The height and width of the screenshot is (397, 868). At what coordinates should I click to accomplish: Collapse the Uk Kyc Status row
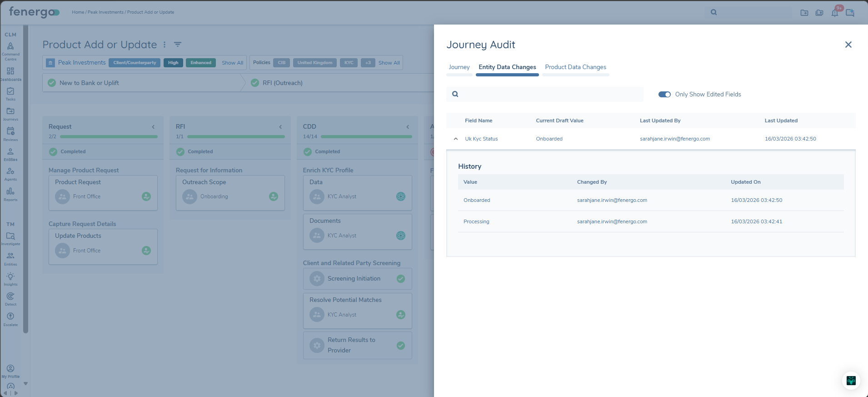tap(456, 139)
